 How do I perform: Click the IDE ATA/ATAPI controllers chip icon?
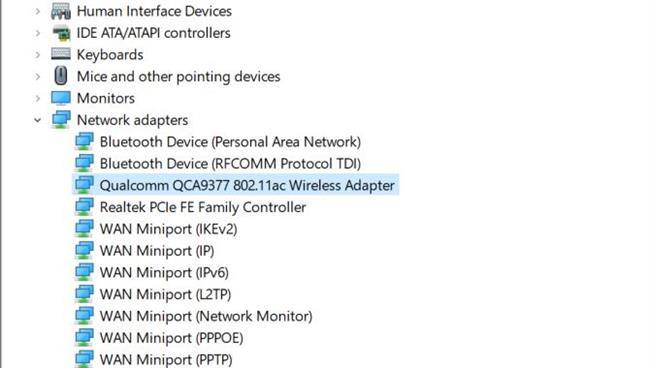[61, 33]
